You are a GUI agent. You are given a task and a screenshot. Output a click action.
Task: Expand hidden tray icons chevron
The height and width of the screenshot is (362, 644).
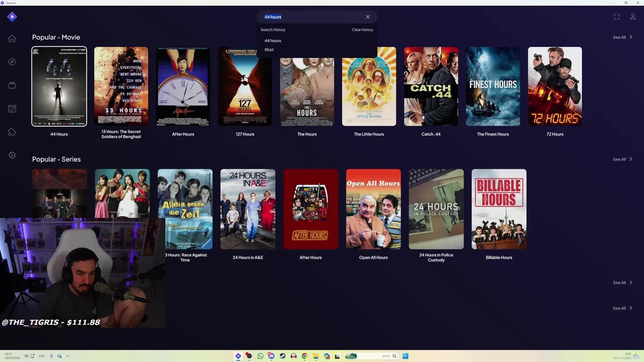pos(67,356)
